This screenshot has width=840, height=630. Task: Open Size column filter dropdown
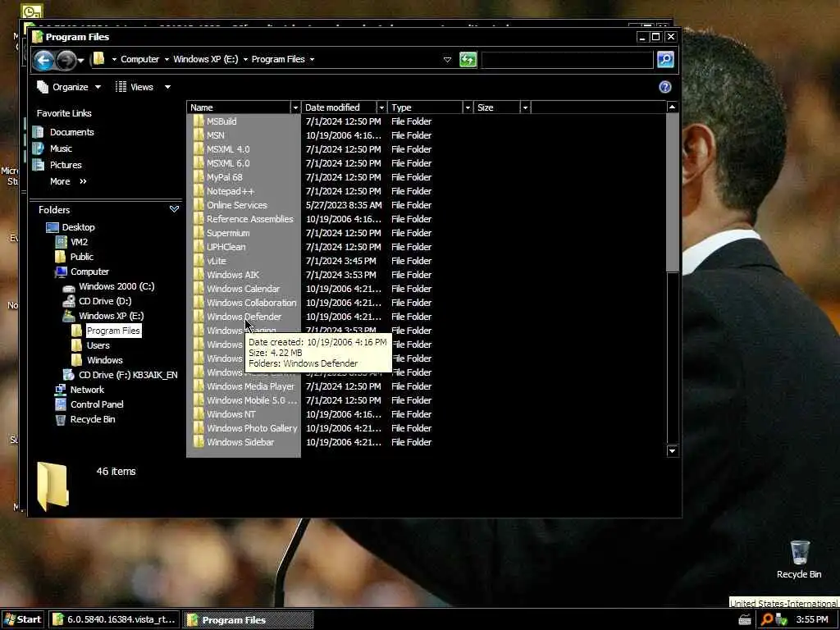click(x=525, y=107)
